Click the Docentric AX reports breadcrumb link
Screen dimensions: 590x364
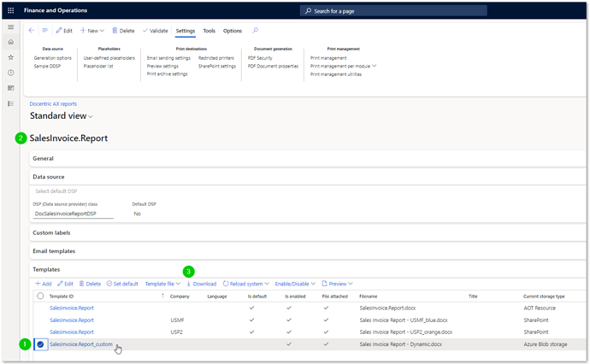[x=53, y=103]
